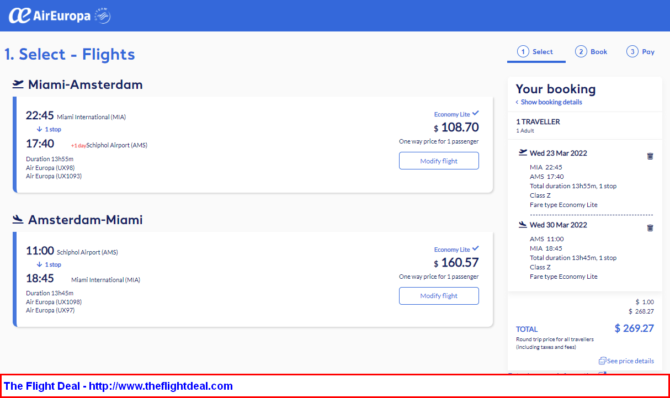Screen dimensions: 670x398
Task: Click the Amsterdam-Miami heading
Action: click(85, 220)
